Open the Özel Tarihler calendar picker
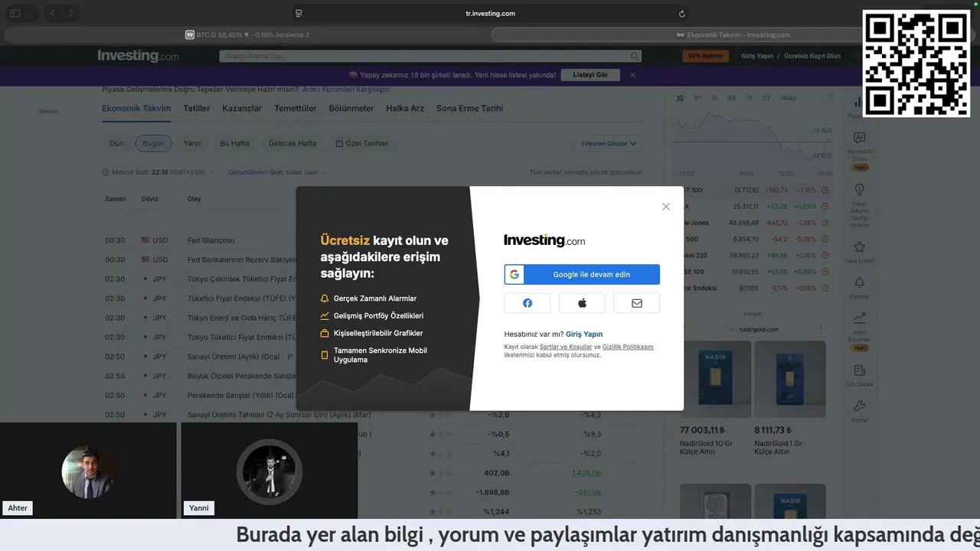This screenshot has height=551, width=980. [362, 143]
